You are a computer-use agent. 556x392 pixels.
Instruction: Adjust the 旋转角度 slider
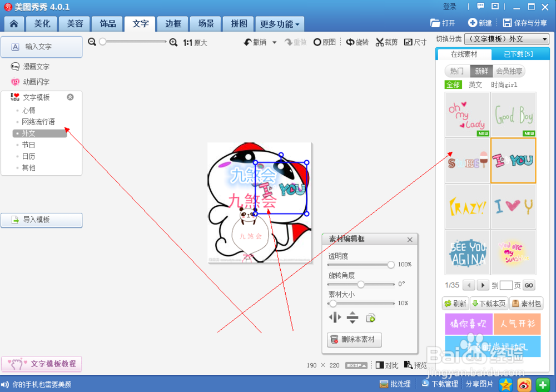point(361,284)
